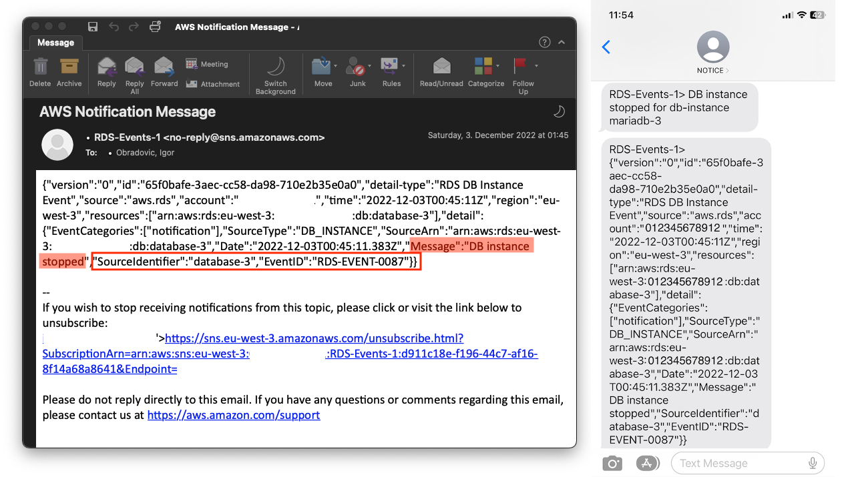Print the email using printer icon
868x477 pixels.
(x=155, y=27)
